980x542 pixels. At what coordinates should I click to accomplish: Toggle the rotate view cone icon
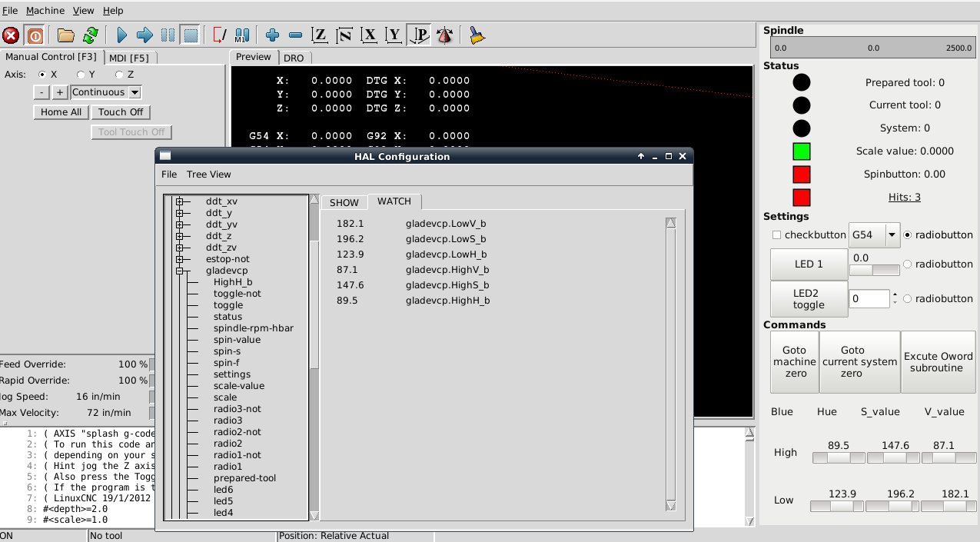point(444,35)
